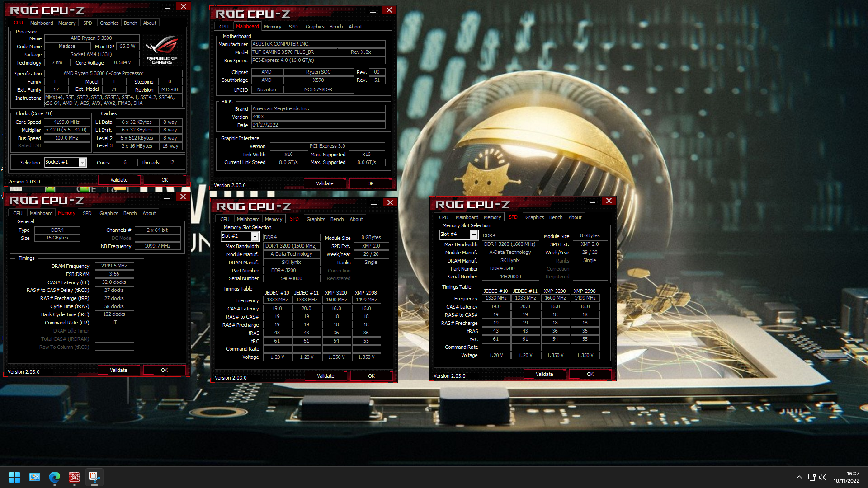Show hidden system tray icons
This screenshot has width=868, height=488.
coord(799,477)
